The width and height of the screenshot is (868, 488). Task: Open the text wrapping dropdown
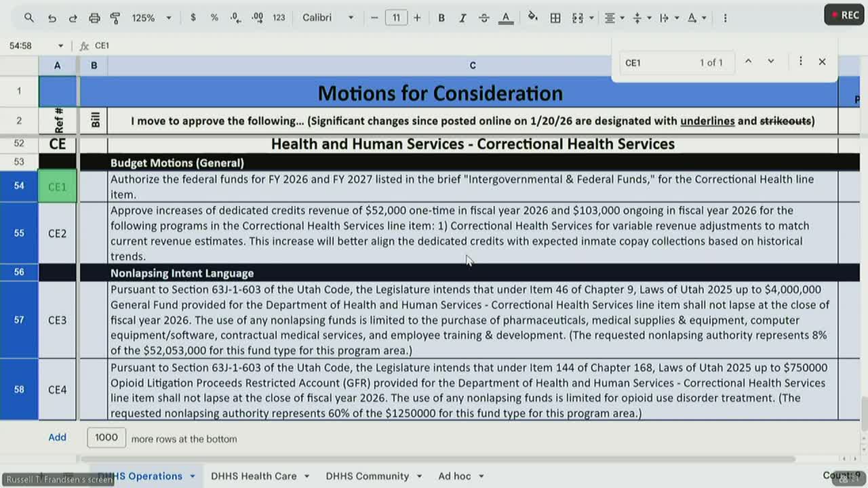click(668, 18)
